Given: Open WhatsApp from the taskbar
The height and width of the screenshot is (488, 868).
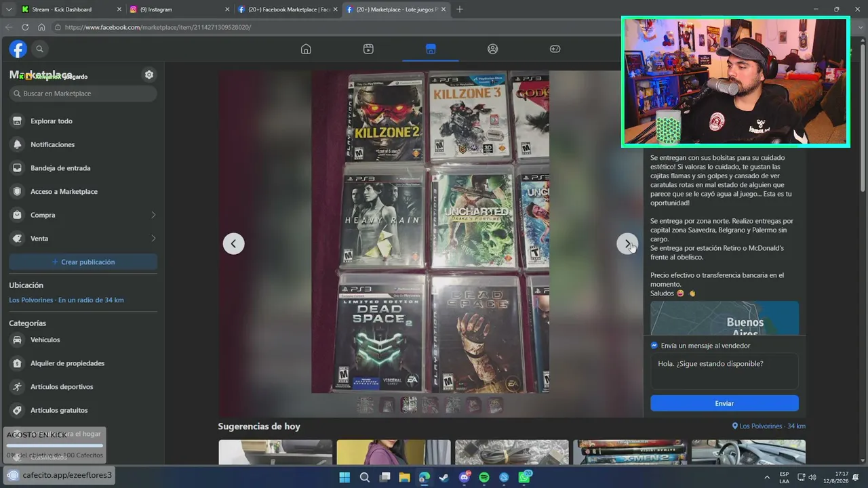Looking at the screenshot, I should [x=524, y=477].
